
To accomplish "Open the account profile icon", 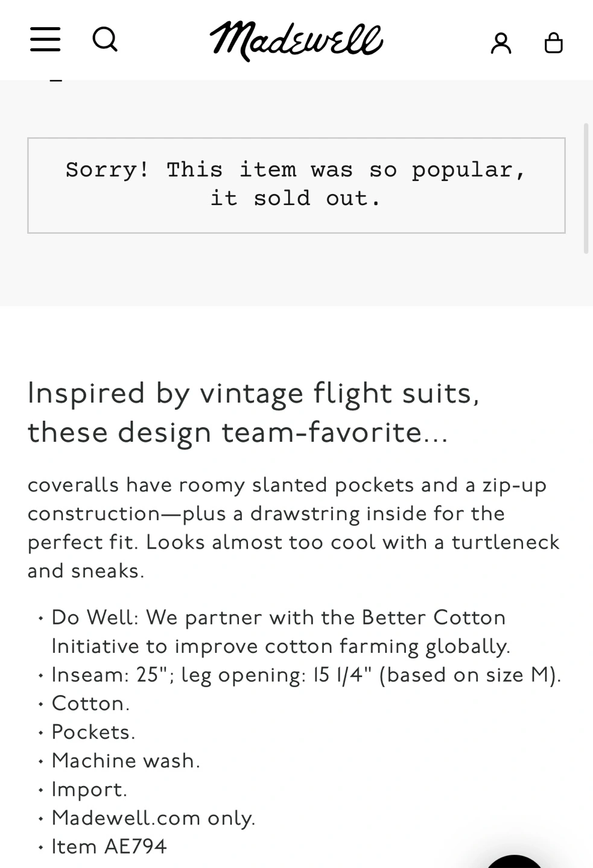I will [x=501, y=43].
